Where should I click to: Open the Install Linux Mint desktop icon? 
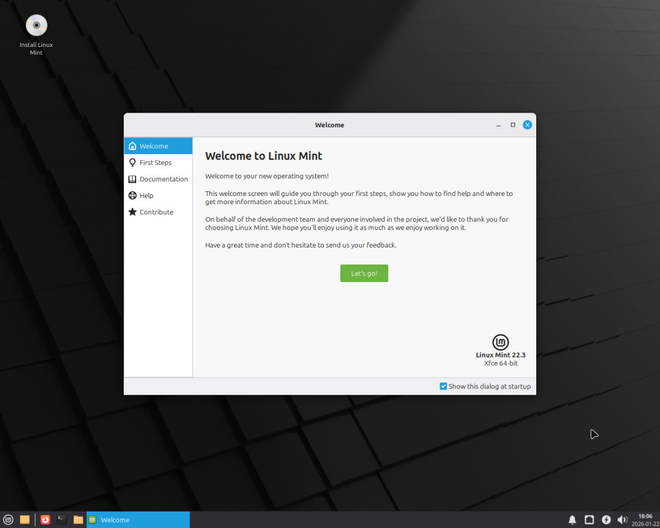tap(36, 35)
